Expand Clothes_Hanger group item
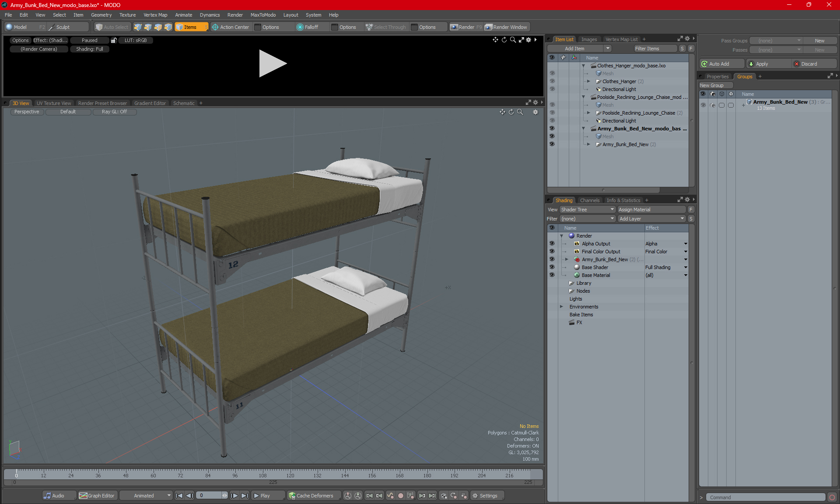 (x=588, y=81)
